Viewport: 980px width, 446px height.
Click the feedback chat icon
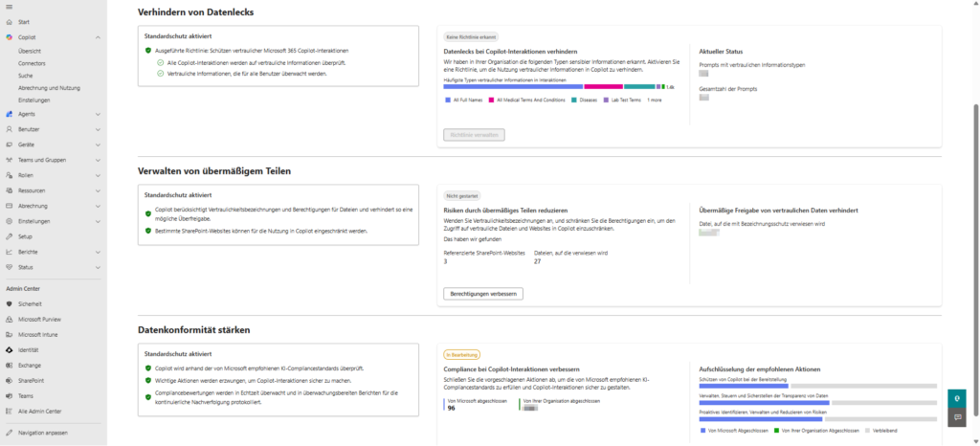[956, 418]
